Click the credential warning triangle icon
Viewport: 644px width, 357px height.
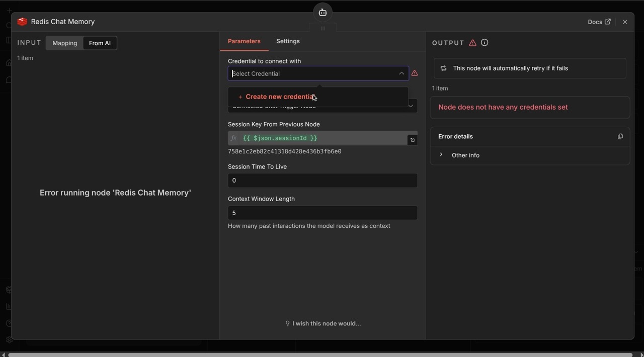pyautogui.click(x=415, y=73)
